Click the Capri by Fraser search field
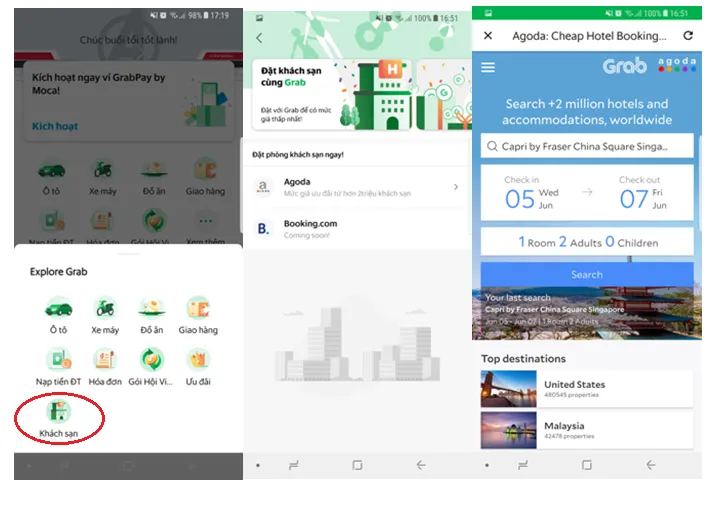This screenshot has height=506, width=713. point(587,146)
